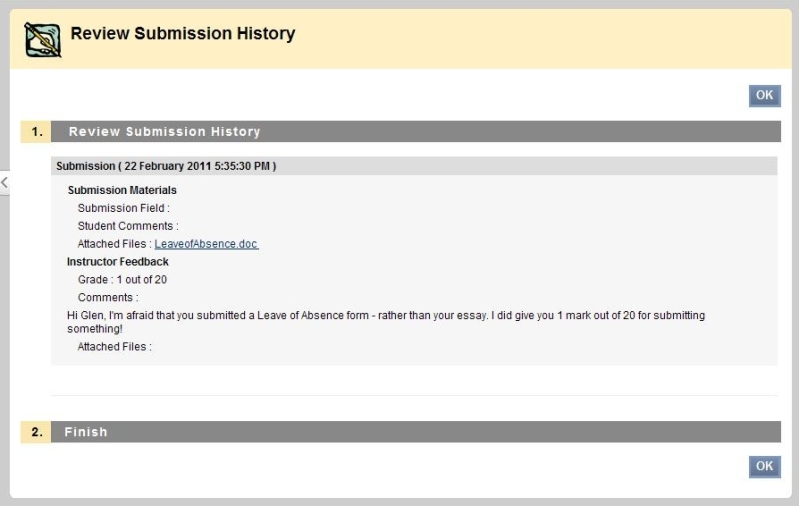Click the Submission 22 February 2011 header bar
The height and width of the screenshot is (506, 799).
tap(414, 166)
